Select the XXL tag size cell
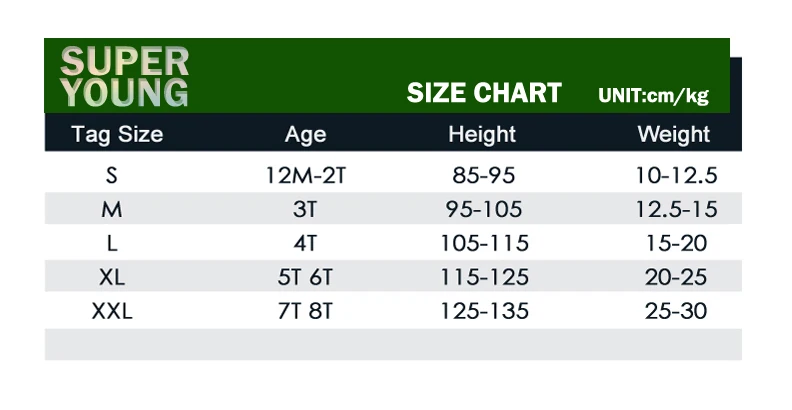792x410 pixels. (x=112, y=311)
